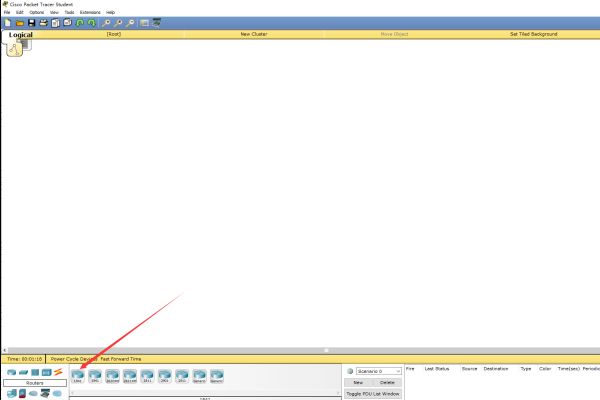Viewport: 600px width, 400px height.
Task: Switch to Physical workspace tab behind Logical
Action: (x=27, y=45)
